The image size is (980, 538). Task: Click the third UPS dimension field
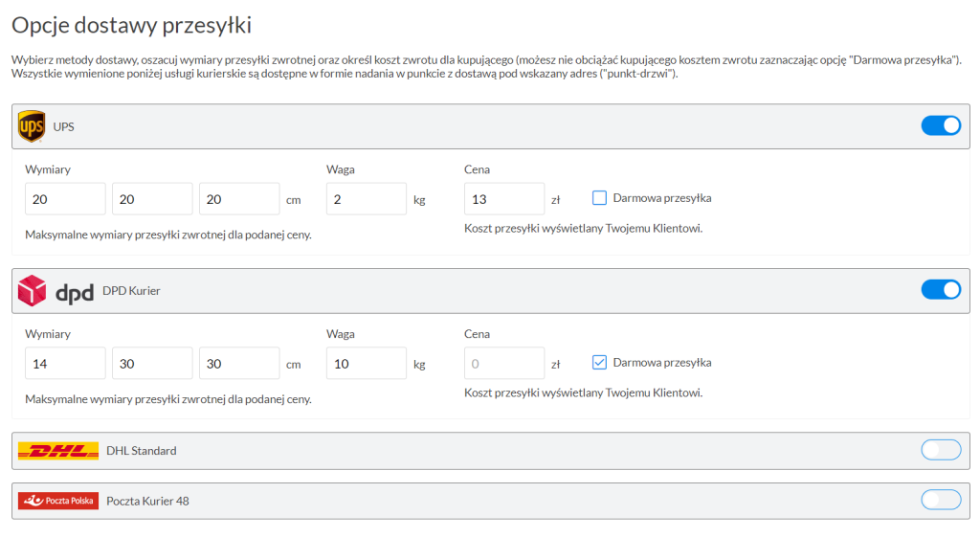239,199
